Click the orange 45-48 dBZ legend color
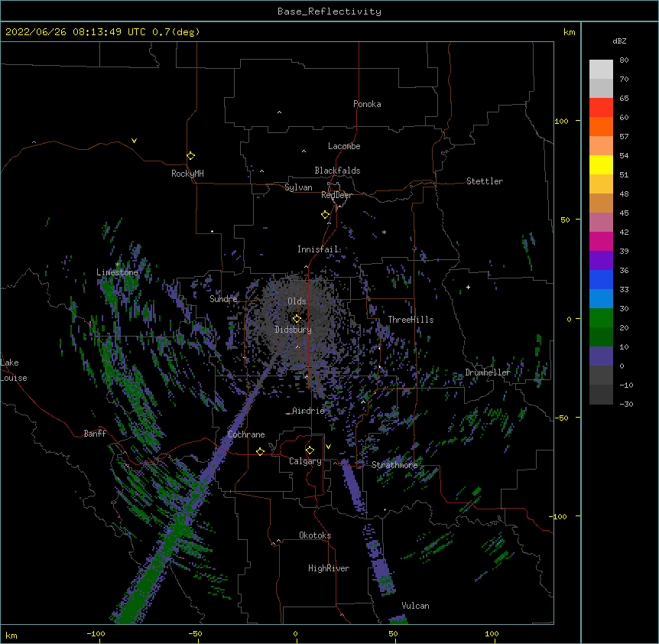 pyautogui.click(x=601, y=203)
